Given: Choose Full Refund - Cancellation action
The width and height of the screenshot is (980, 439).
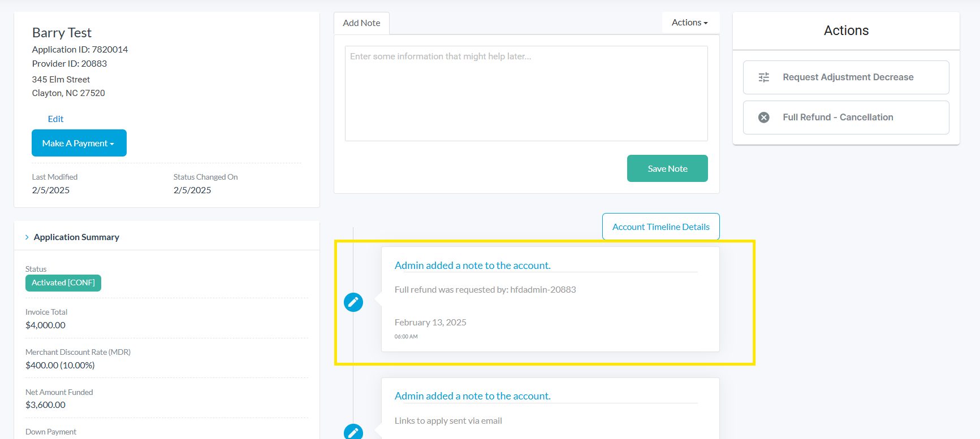Looking at the screenshot, I should (846, 118).
